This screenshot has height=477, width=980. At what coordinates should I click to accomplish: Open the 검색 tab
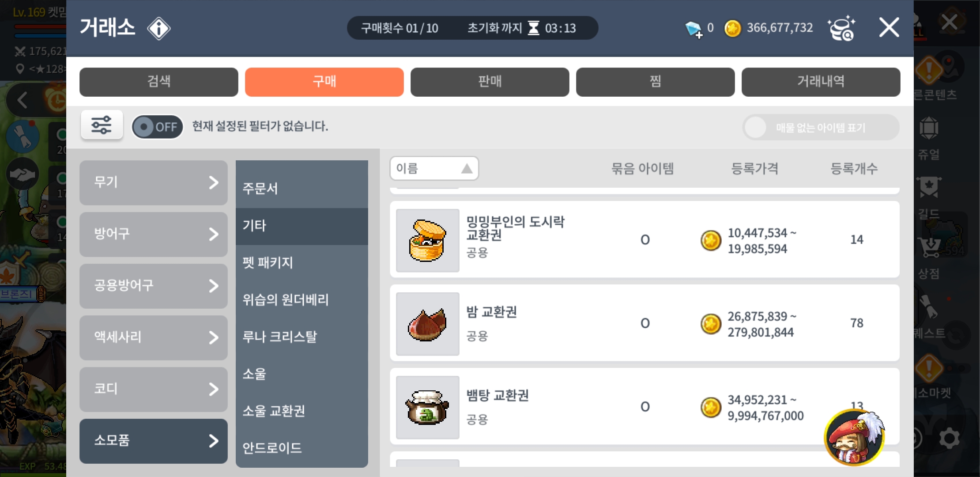(159, 82)
